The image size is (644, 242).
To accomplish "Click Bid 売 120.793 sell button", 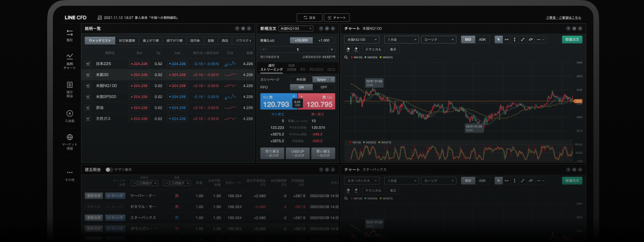I will pyautogui.click(x=278, y=101).
